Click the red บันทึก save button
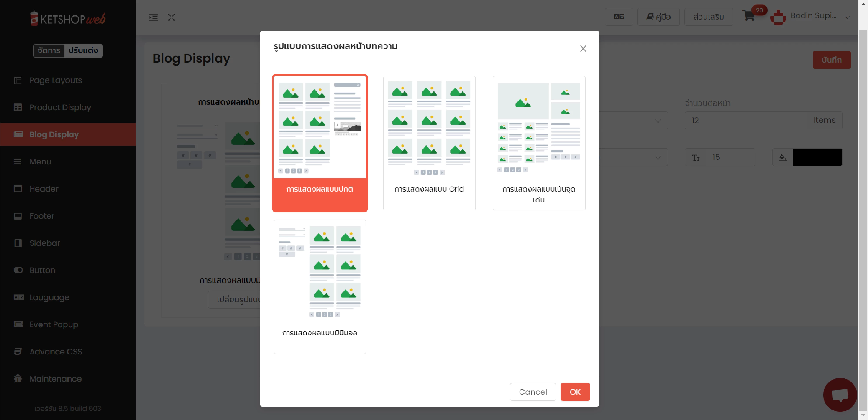This screenshot has height=420, width=868. tap(832, 60)
